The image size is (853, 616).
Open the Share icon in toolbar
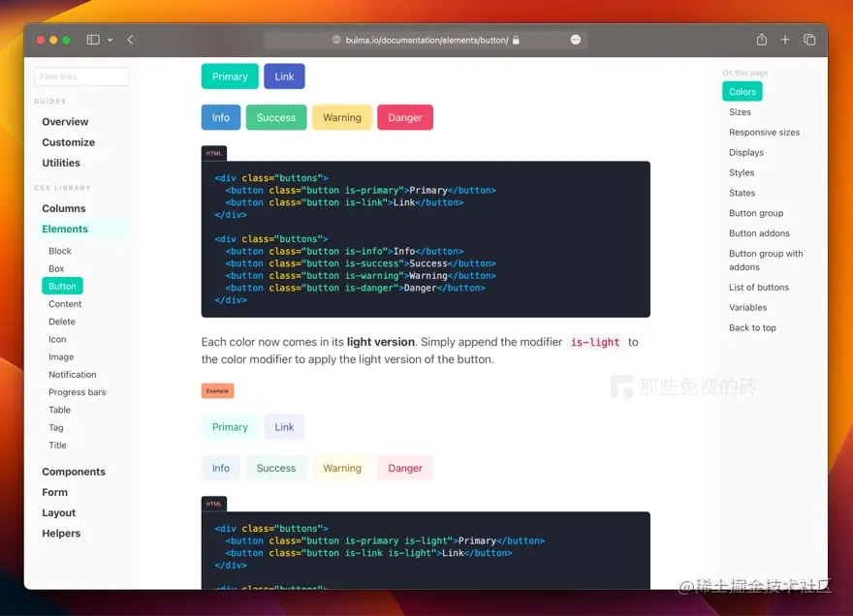coord(762,39)
